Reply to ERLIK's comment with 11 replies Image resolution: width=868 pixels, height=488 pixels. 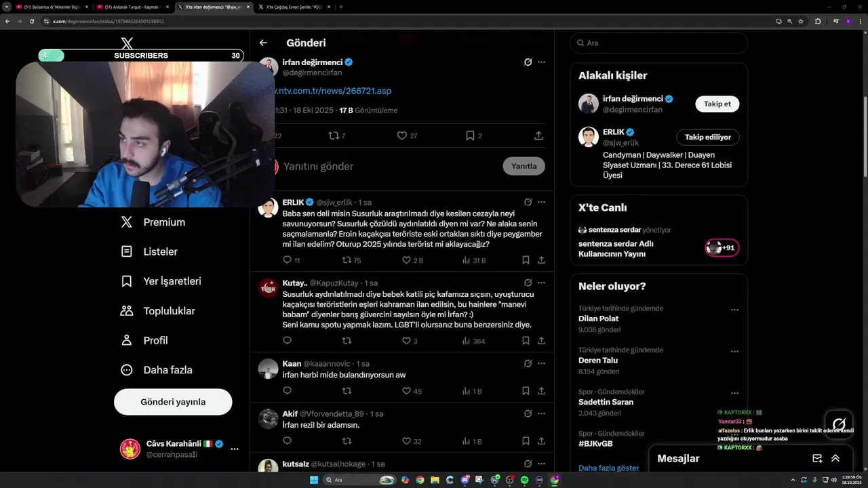tap(291, 260)
